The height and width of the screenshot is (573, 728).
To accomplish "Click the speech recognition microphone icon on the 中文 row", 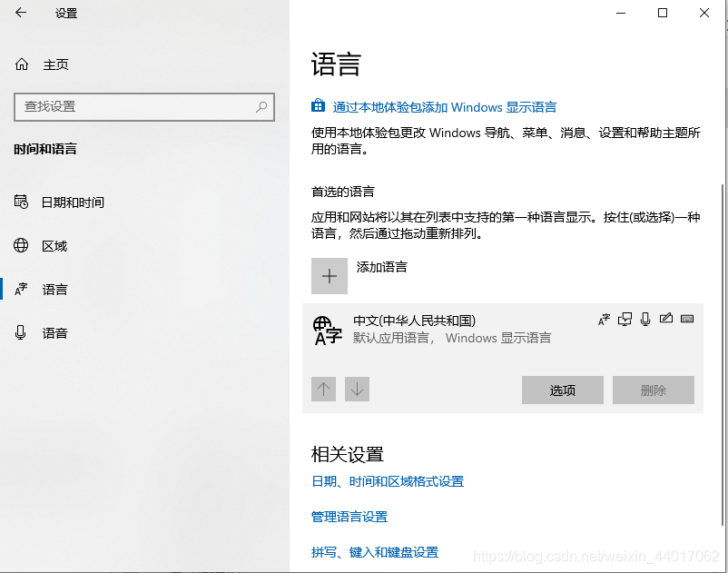I will pos(645,319).
